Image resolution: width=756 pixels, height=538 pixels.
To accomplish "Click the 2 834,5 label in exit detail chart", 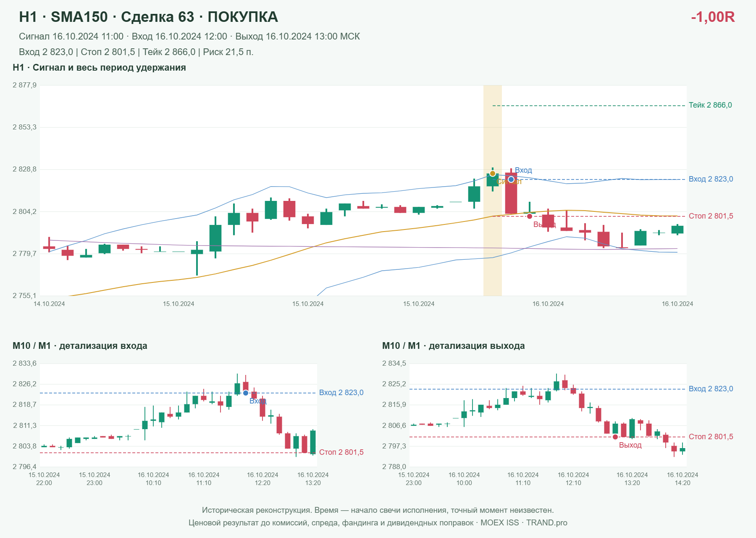I will [394, 364].
